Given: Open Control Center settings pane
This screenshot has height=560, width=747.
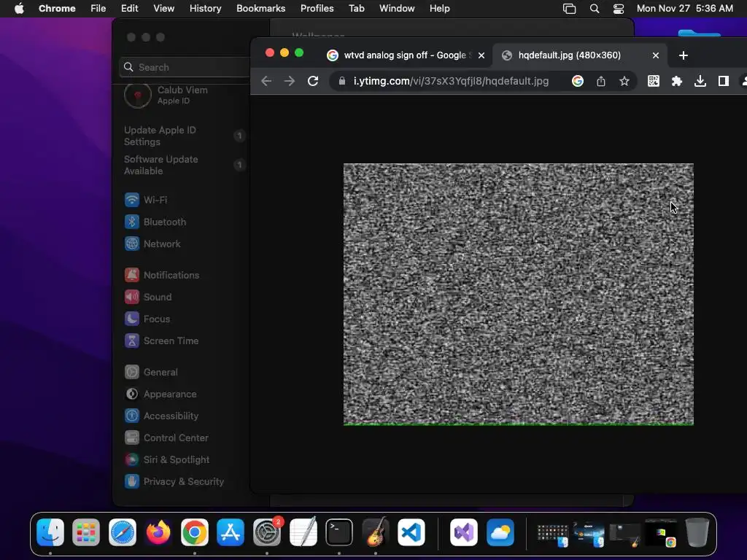Looking at the screenshot, I should [166, 438].
